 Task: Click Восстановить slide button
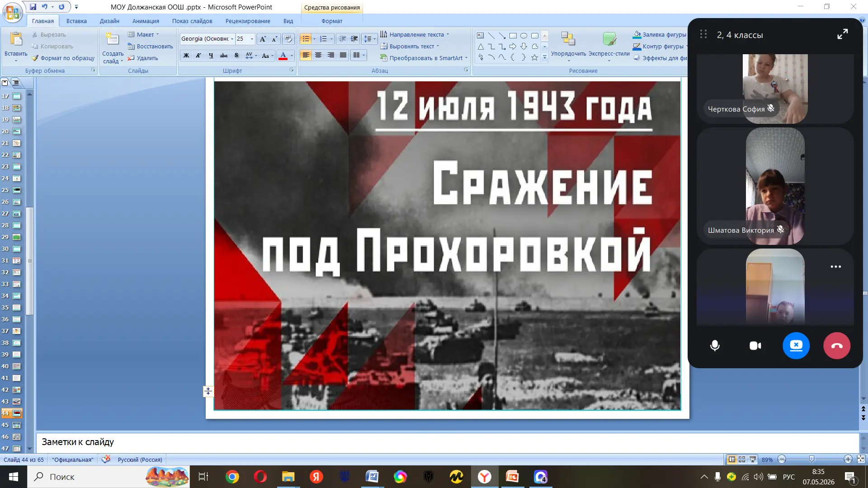pos(150,46)
